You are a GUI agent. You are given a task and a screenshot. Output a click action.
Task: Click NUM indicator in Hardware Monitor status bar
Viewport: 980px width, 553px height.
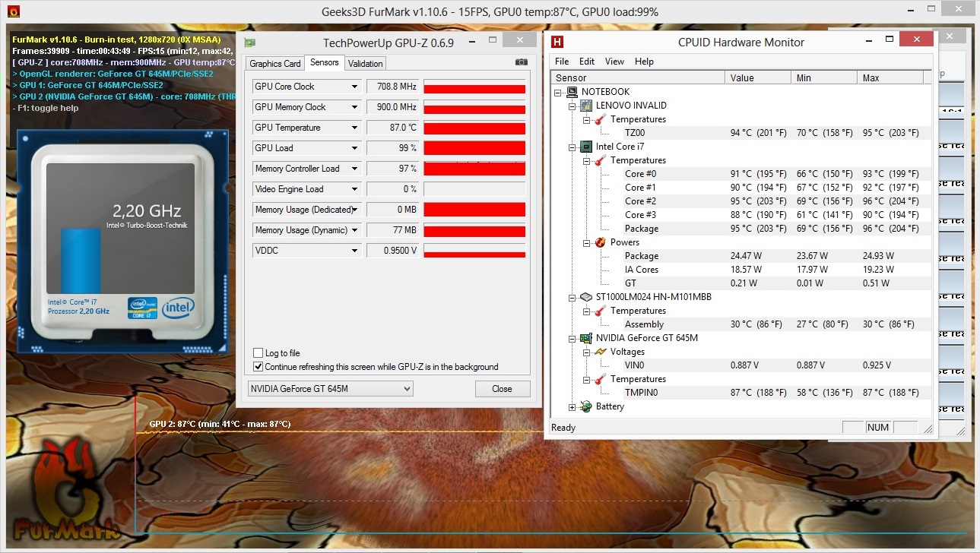tap(878, 428)
